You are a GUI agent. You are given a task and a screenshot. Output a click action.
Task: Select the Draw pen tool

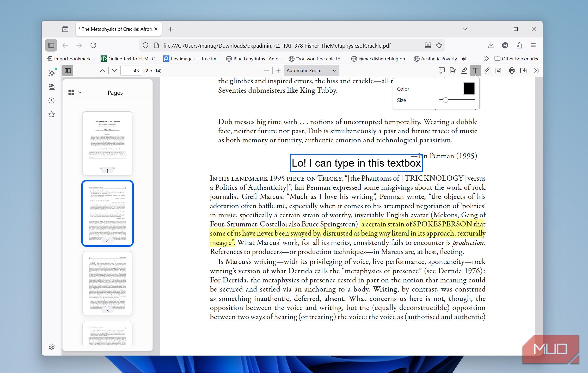(487, 71)
